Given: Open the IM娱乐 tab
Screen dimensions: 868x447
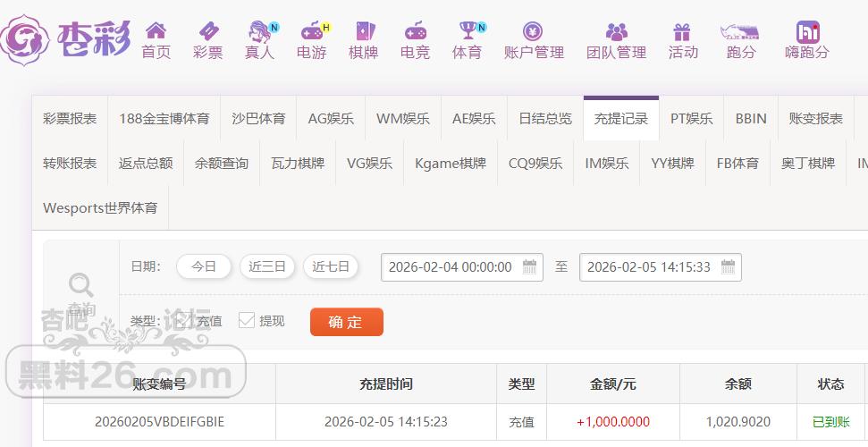Looking at the screenshot, I should point(607,164).
